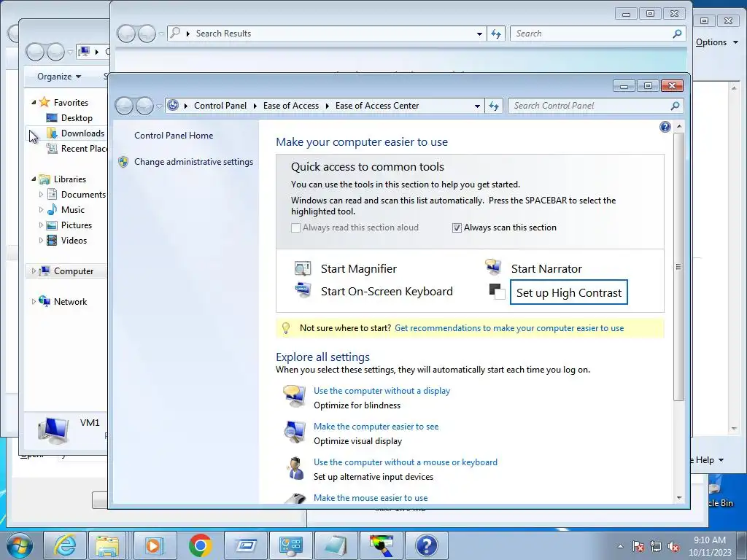Open the Paint taskbar icon

click(x=382, y=545)
